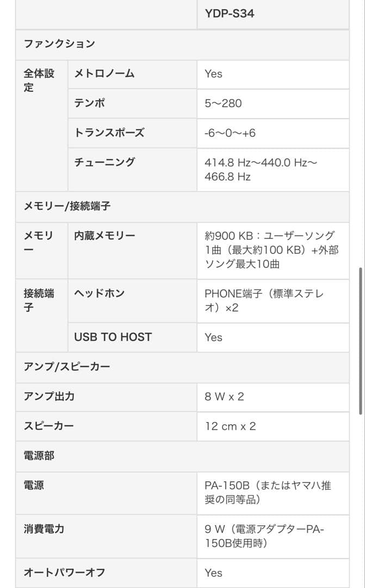Viewport: 365px width, 588px height.
Task: Click the ヘッドホン row label
Action: click(x=100, y=293)
